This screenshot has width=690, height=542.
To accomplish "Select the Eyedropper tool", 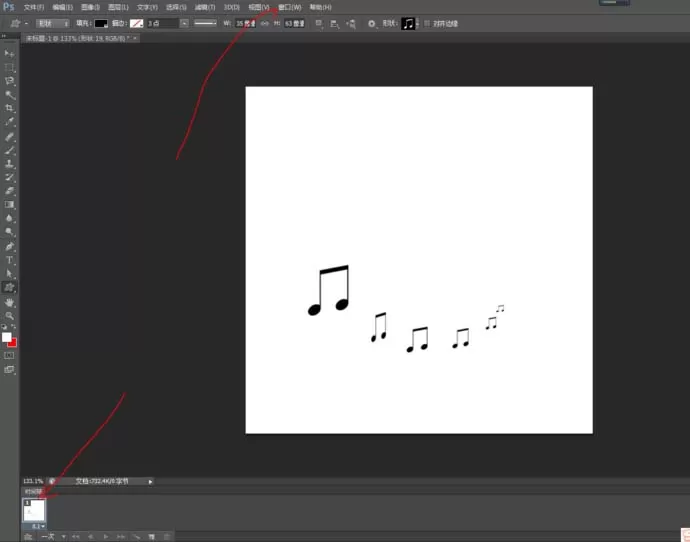I will pyautogui.click(x=9, y=122).
